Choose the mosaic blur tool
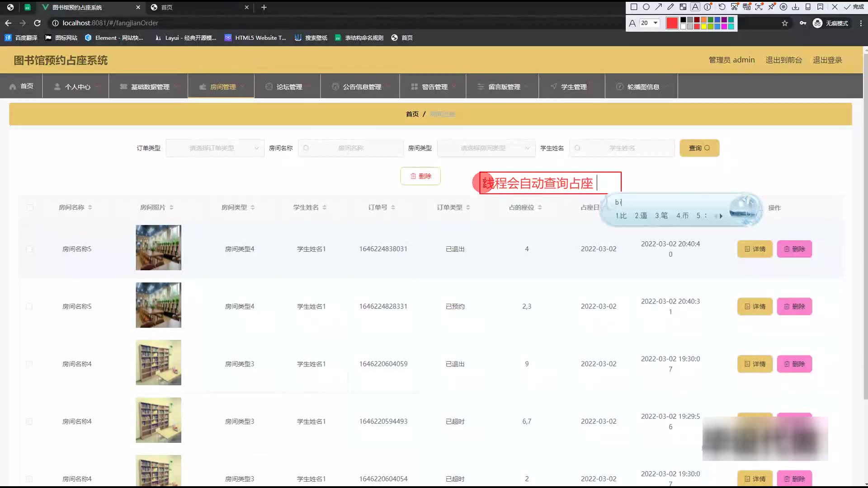 click(x=683, y=7)
